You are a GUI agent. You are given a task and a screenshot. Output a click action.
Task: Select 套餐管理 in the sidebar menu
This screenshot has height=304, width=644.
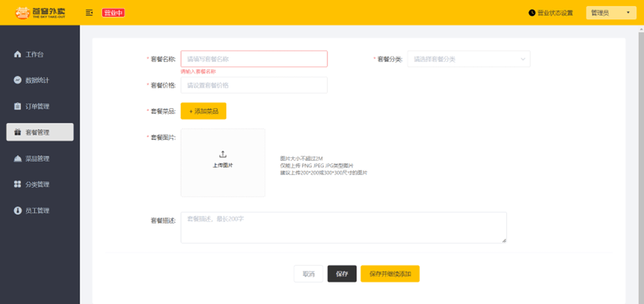pos(40,133)
